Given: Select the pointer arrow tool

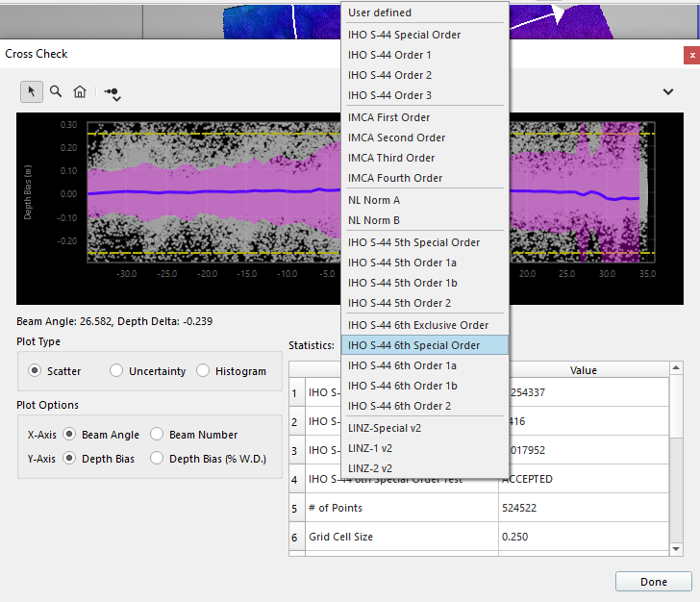Looking at the screenshot, I should 32,91.
